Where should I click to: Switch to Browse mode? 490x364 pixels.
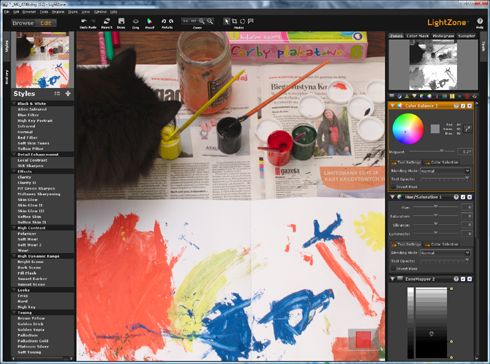pos(23,23)
